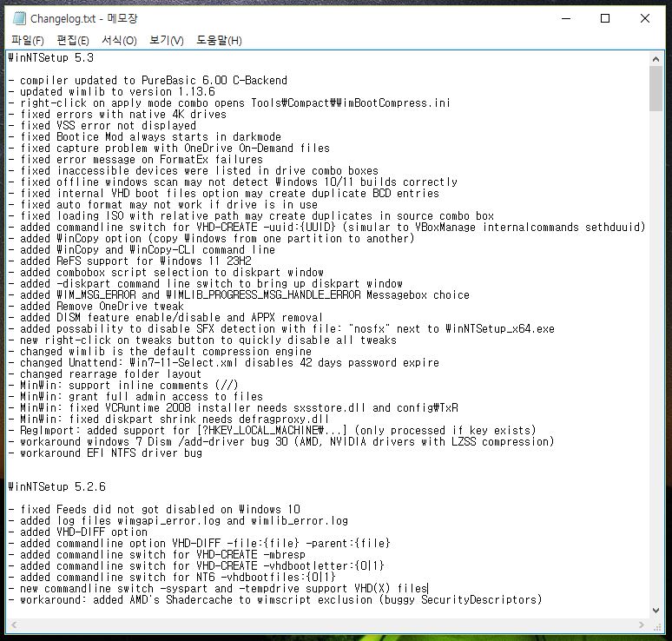Viewport: 672px width, 641px height.
Task: Click line with VHD-CREATE -uuid:{UUID} switch
Action: (326, 227)
